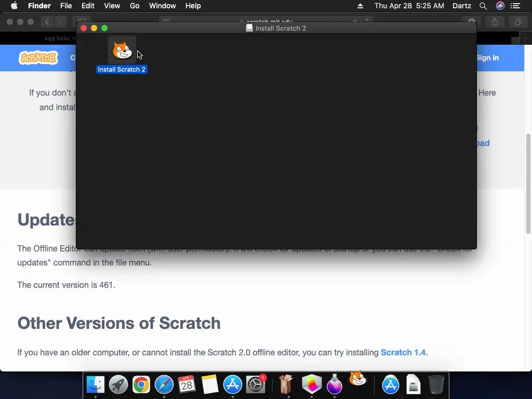The height and width of the screenshot is (399, 532).
Task: Click the Scratch logo on the webpage
Action: [38, 58]
